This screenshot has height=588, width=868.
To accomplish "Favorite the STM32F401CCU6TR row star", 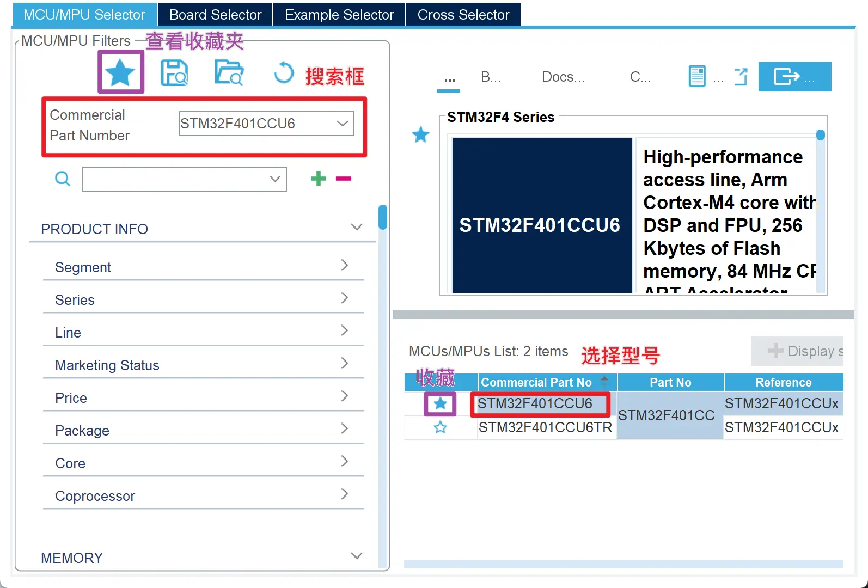I will [440, 427].
